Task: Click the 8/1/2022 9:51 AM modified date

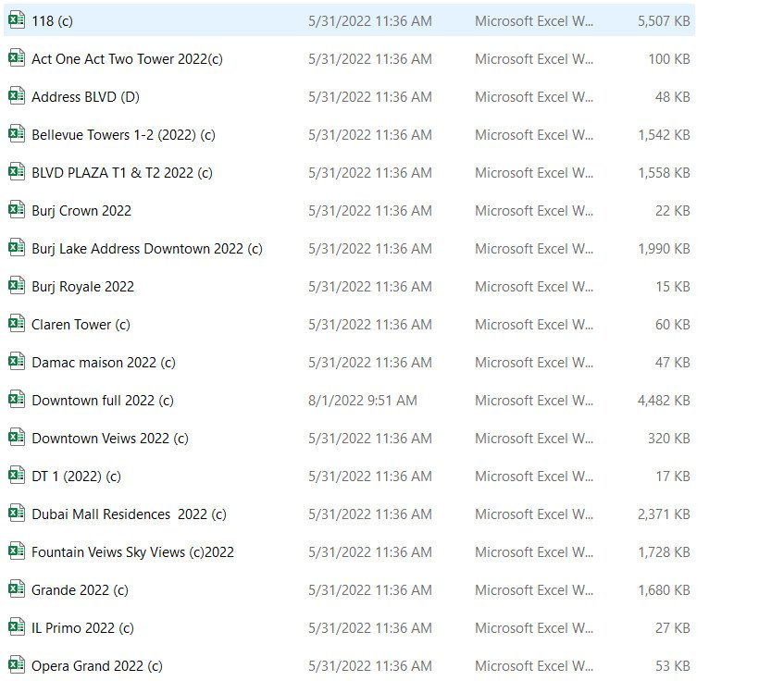Action: coord(363,401)
